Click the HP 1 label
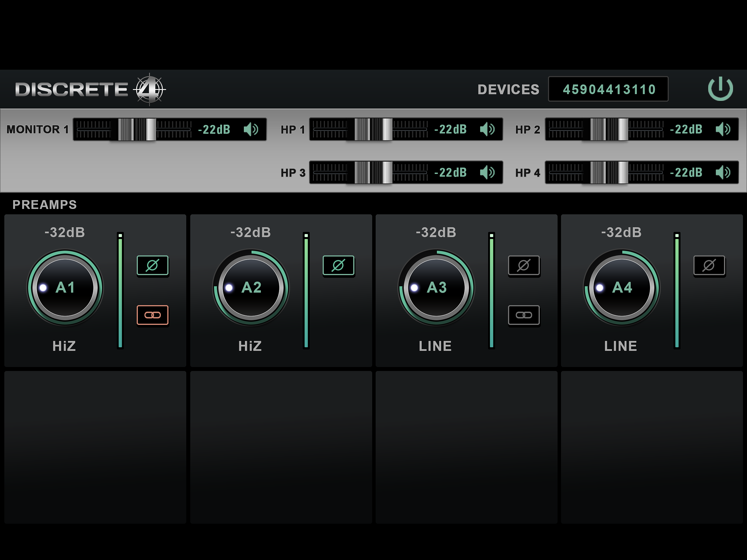 [293, 130]
